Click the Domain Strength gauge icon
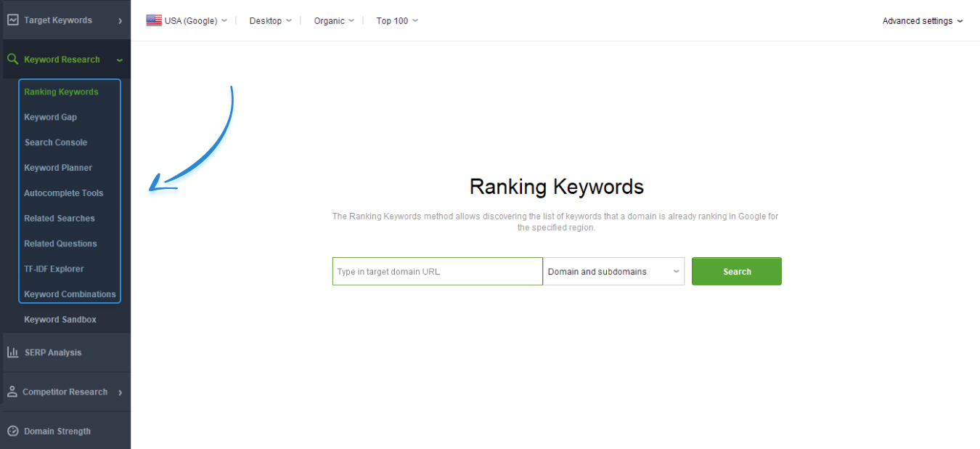This screenshot has height=449, width=980. 12,431
